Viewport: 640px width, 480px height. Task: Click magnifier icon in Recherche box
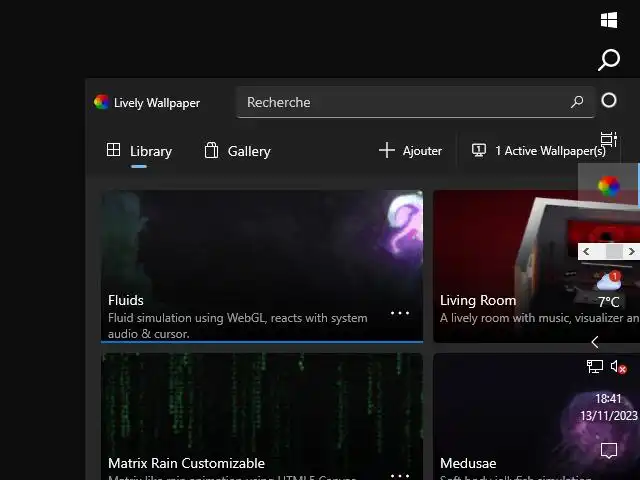point(577,102)
